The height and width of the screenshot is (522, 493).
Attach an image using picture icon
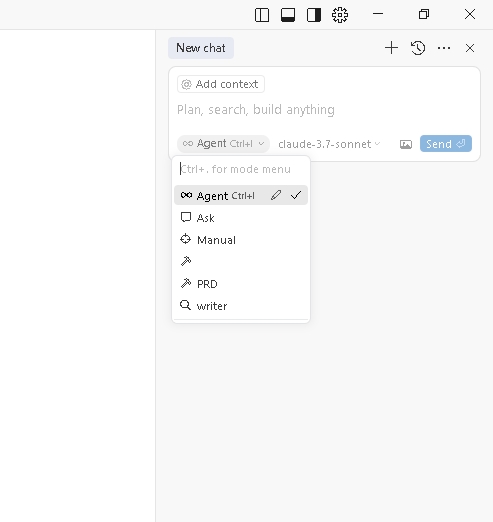point(406,144)
